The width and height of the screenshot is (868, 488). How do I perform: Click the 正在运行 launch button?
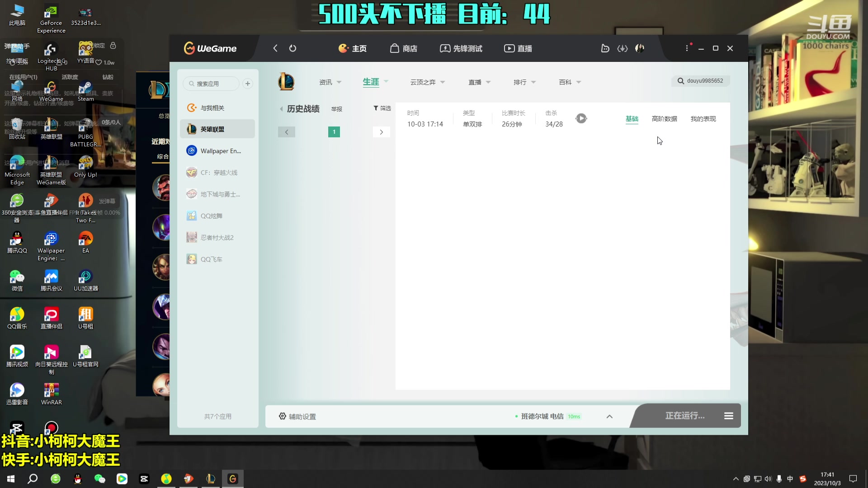(684, 416)
